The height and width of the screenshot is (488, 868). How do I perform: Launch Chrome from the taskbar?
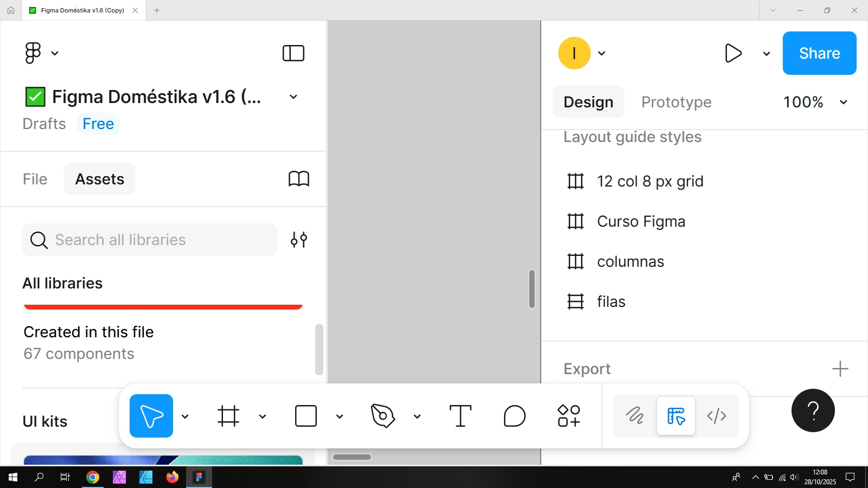(93, 477)
